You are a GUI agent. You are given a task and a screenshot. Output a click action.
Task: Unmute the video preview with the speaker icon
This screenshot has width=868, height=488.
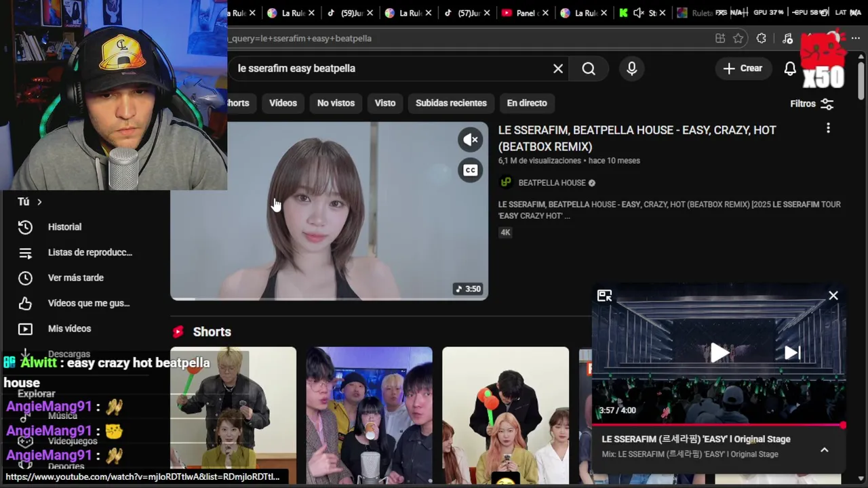(x=471, y=140)
